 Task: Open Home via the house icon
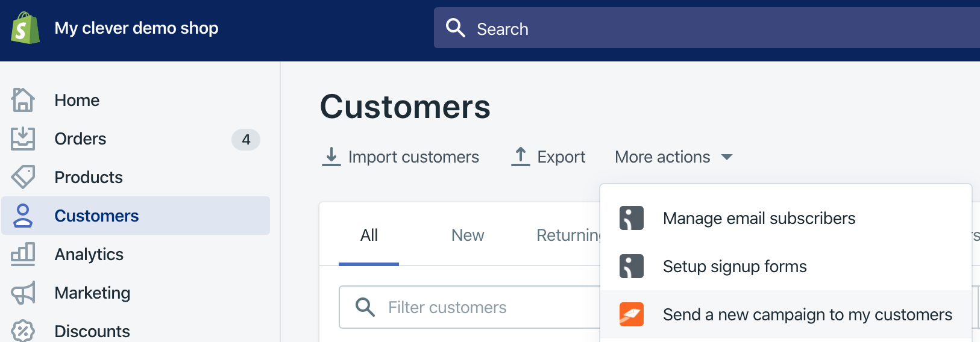[x=23, y=100]
